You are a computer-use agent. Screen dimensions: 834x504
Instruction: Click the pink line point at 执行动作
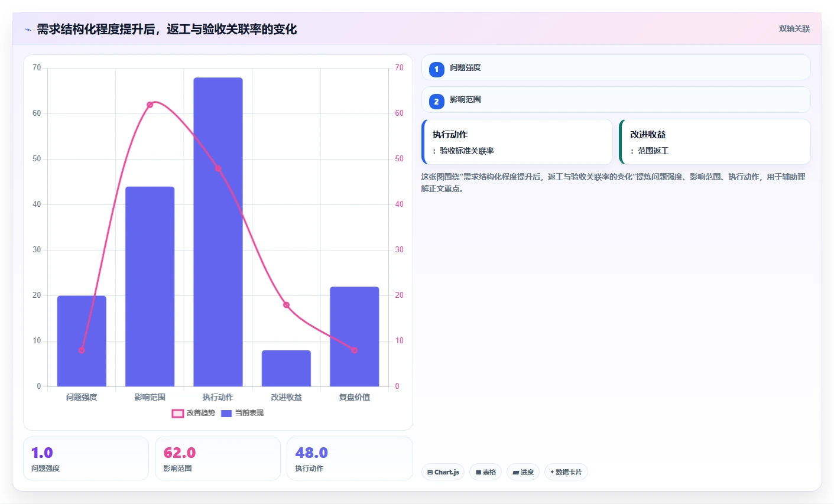[218, 168]
